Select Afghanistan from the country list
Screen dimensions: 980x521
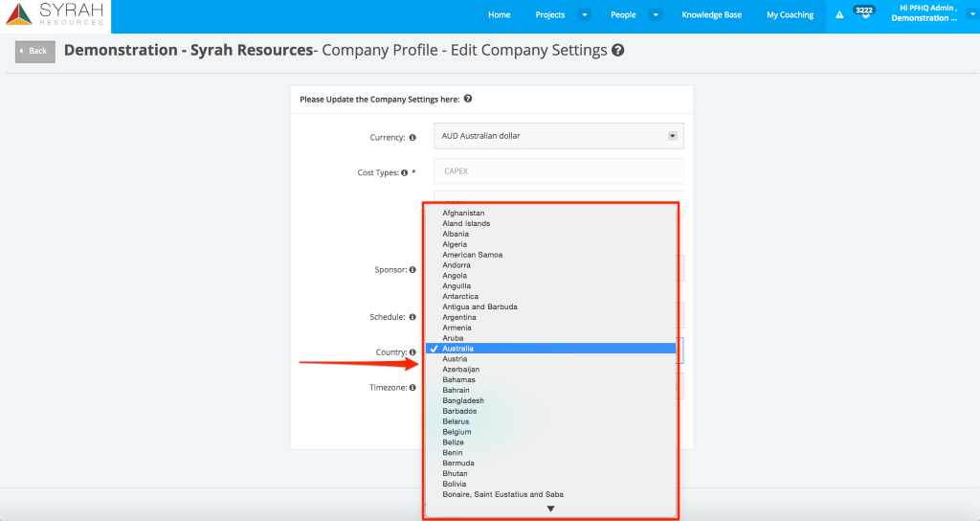coord(550,213)
